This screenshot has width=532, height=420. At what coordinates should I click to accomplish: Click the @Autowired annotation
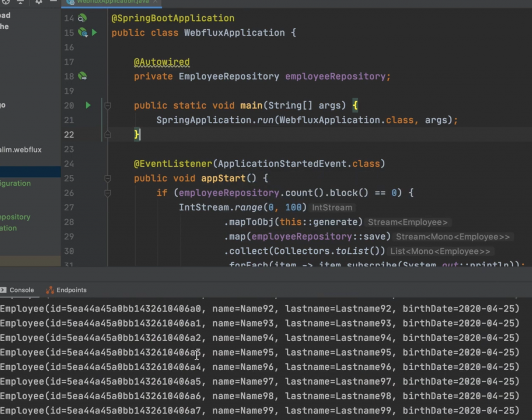pos(162,62)
